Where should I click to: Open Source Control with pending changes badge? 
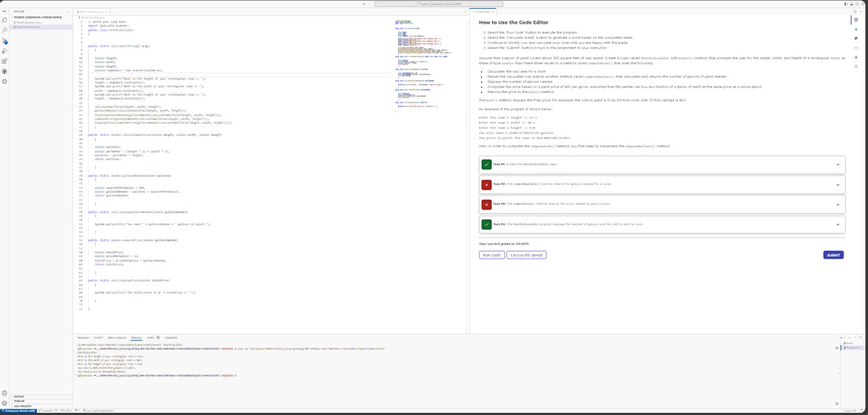click(4, 38)
